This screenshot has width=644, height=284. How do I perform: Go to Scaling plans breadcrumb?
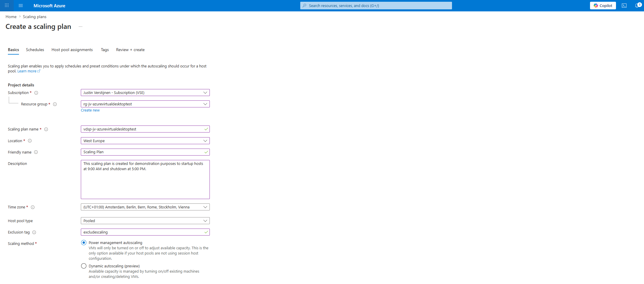tap(35, 17)
